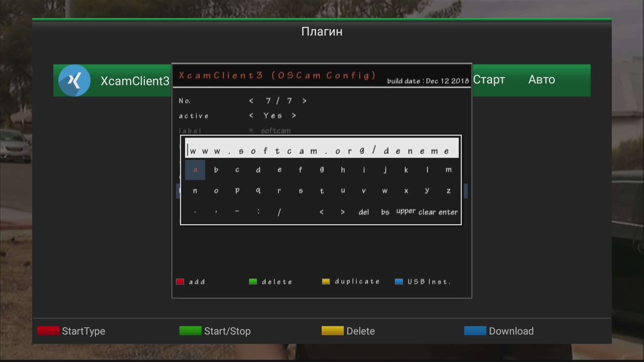The image size is (644, 362).
Task: Select the 'q' key on the keyboard
Action: [258, 191]
